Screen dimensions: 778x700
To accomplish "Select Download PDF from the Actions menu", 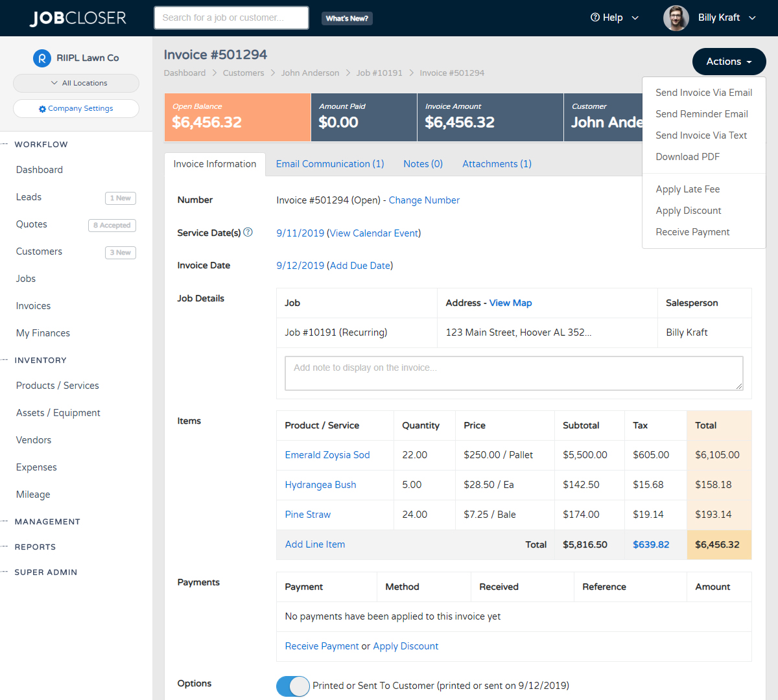I will pyautogui.click(x=687, y=156).
